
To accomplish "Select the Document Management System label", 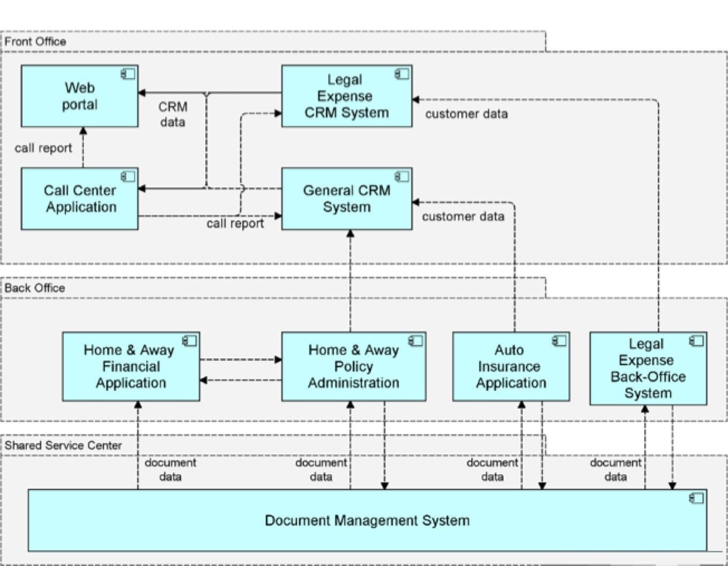I will pyautogui.click(x=367, y=520).
